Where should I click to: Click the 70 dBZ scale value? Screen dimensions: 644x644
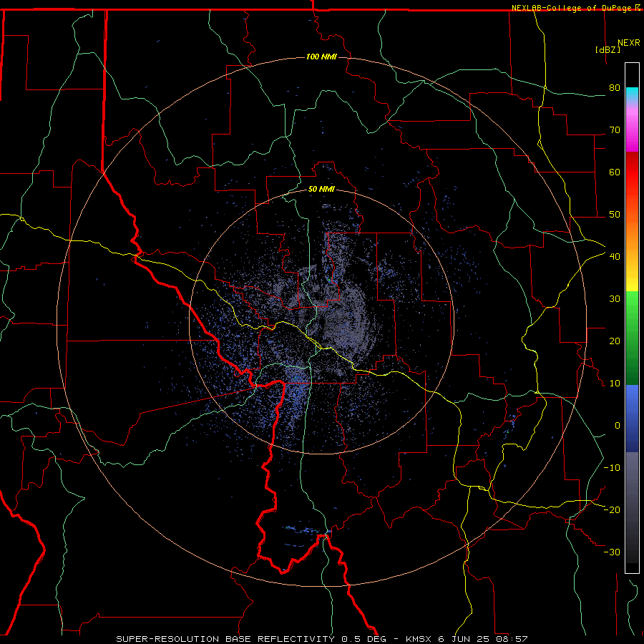click(615, 130)
